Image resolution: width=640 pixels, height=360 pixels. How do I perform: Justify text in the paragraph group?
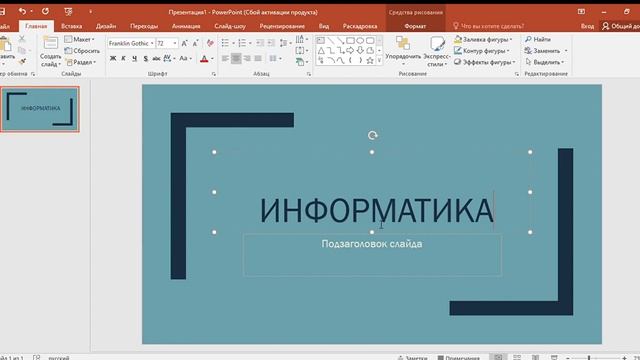pos(258,59)
